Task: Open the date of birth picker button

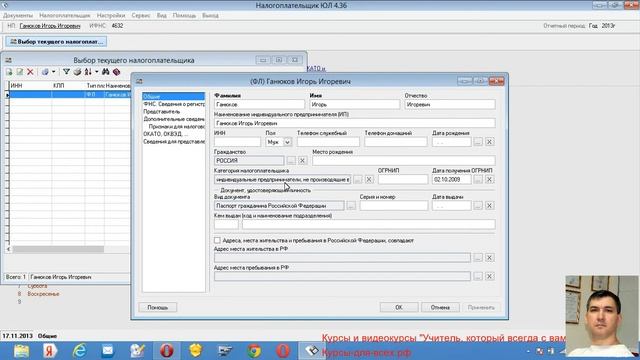Action: coord(478,142)
